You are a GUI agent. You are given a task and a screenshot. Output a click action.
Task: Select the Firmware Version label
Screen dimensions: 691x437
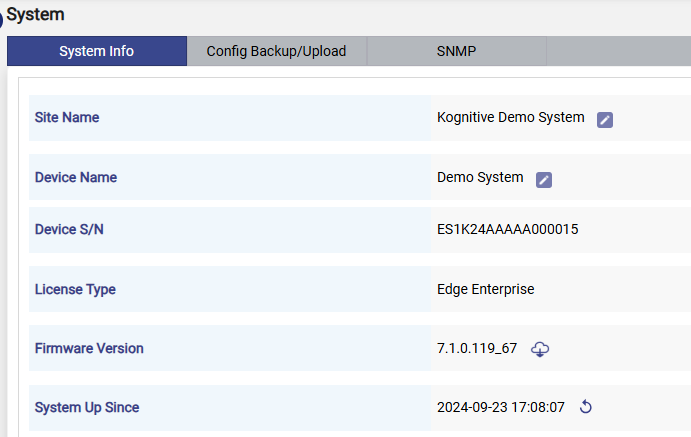click(89, 349)
